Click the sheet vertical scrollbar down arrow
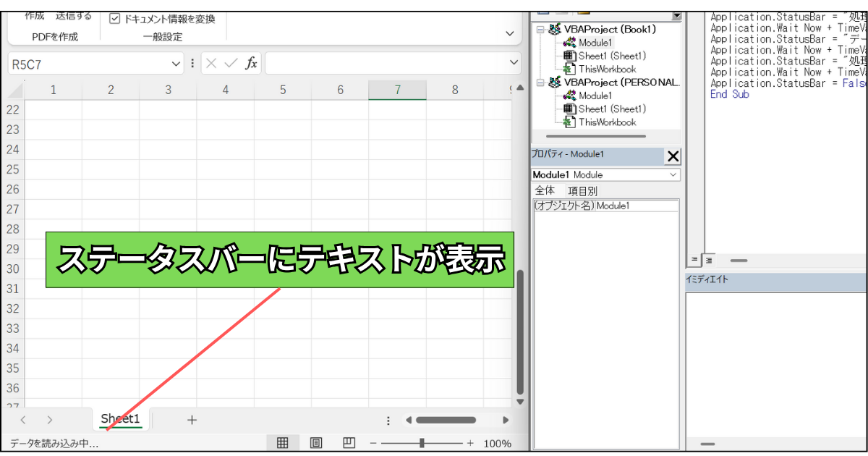This screenshot has width=868, height=456. click(x=519, y=402)
